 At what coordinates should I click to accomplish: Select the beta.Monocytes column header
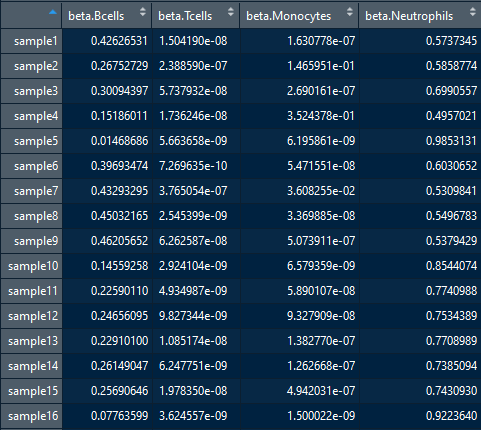299,16
